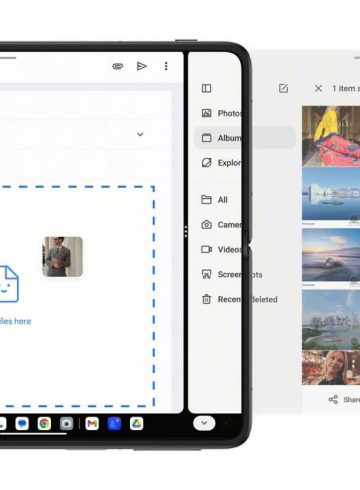Open Photos in the Gallery sidebar
The image size is (360, 490).
coord(221,113)
